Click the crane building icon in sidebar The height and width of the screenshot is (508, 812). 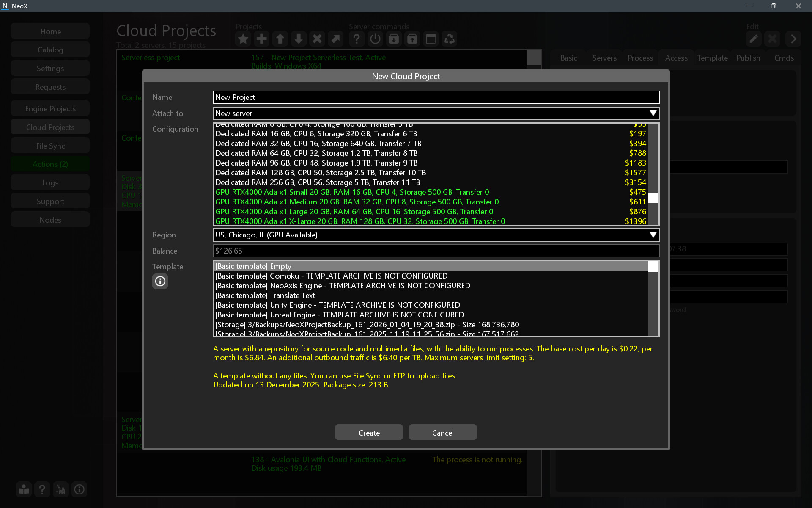[60, 489]
